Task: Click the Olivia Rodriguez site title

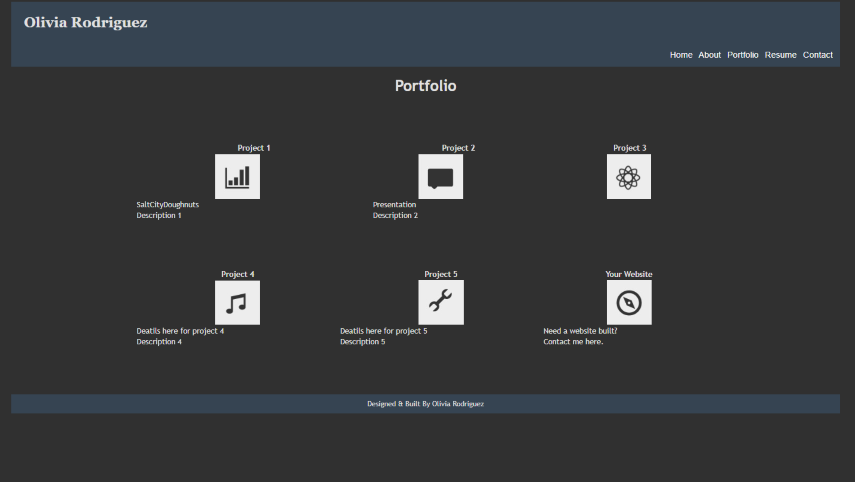Action: [x=86, y=22]
